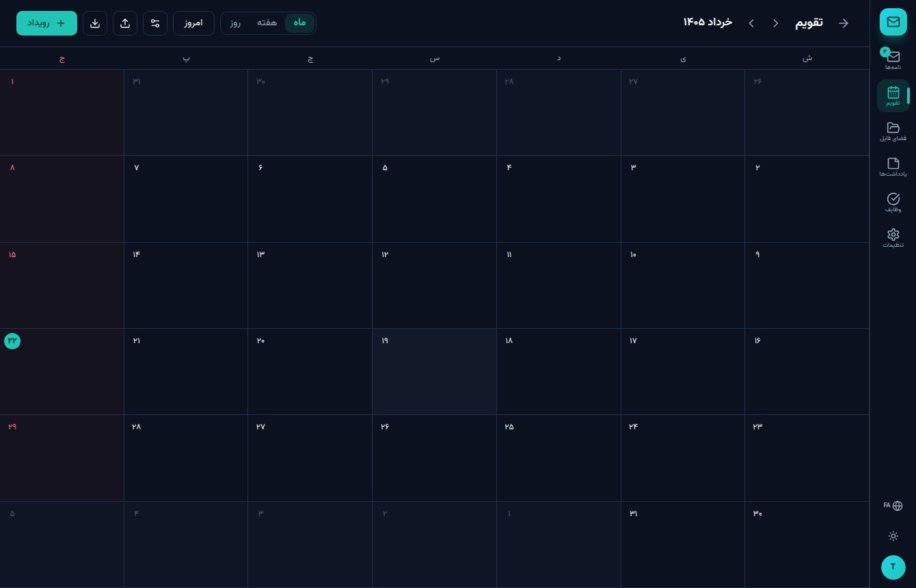Screen dimensions: 916x588
Task: Open the user avatar T
Action: tap(893, 567)
